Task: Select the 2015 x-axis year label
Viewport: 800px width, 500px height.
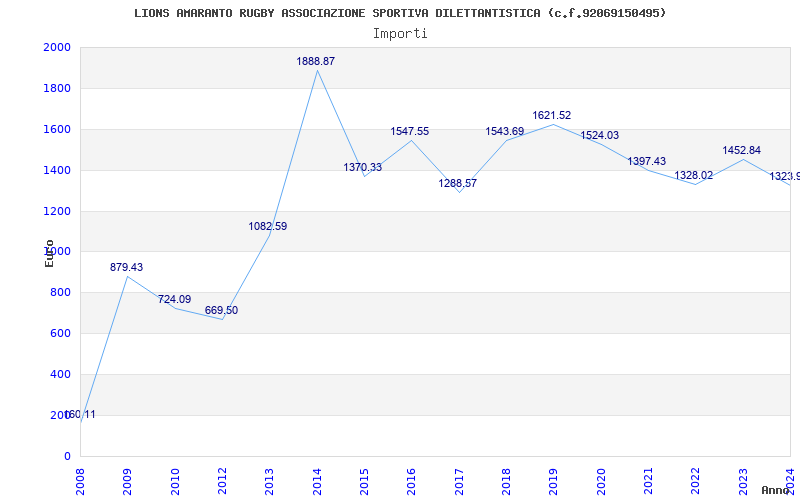Action: pos(364,482)
